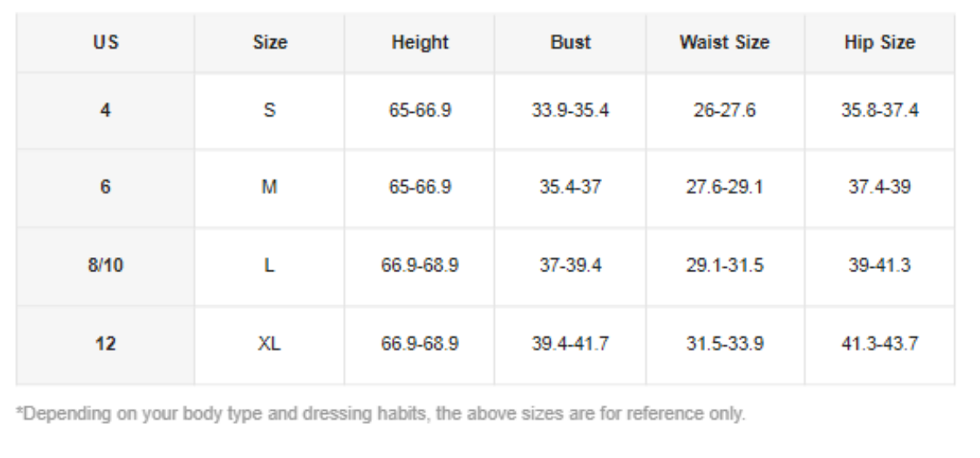Select the US size 12 cell
Image resolution: width=980 pixels, height=458 pixels.
pyautogui.click(x=105, y=343)
